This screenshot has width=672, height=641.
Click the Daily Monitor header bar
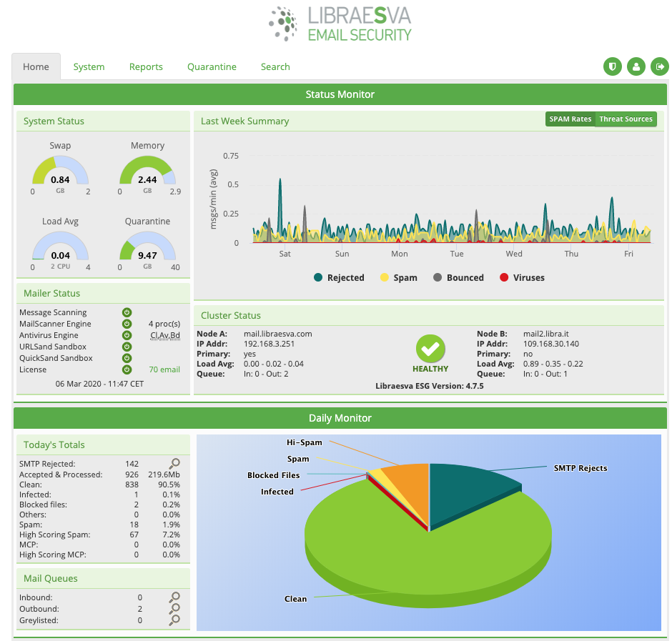[x=340, y=418]
